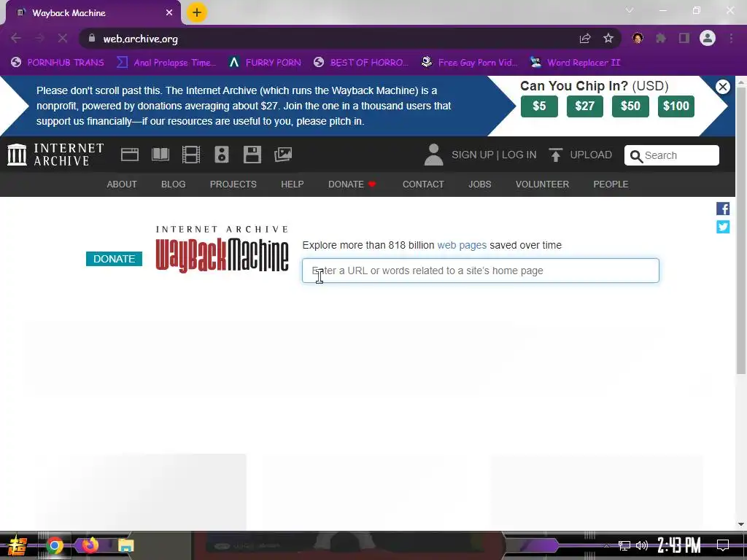Open Chrome from the taskbar

[54, 545]
